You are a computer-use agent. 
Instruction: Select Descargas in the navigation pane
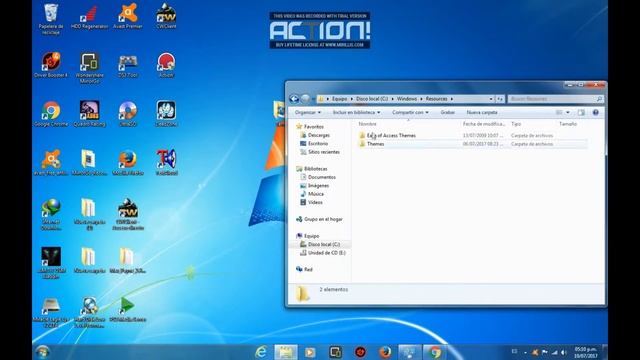[x=319, y=135]
